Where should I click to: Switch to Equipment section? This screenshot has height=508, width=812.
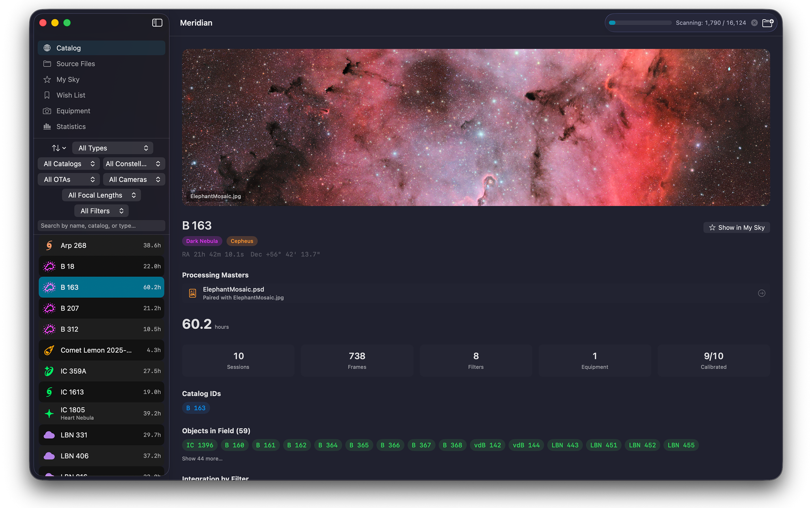pyautogui.click(x=101, y=111)
